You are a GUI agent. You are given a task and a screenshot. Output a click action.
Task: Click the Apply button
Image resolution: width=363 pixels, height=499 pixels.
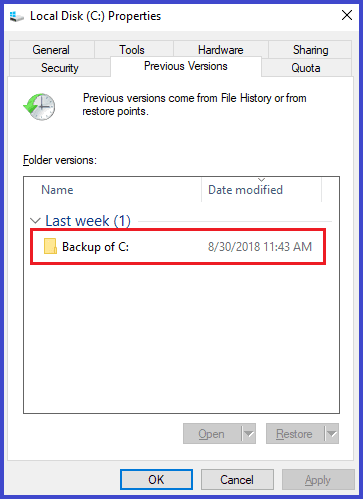(x=318, y=480)
